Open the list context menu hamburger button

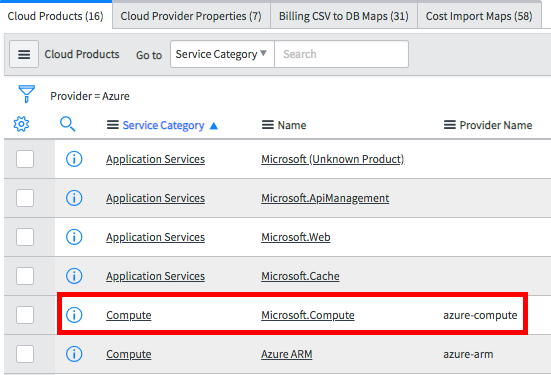coord(24,54)
